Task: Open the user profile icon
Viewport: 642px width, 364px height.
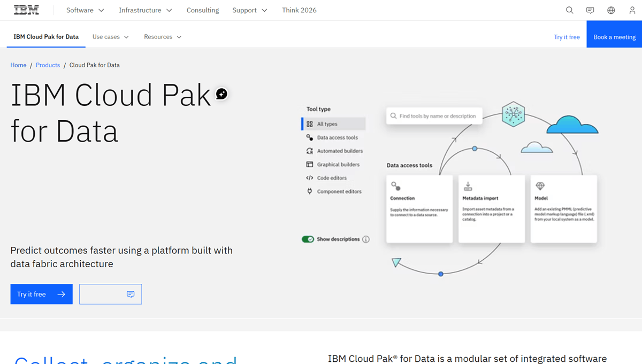Action: tap(632, 10)
